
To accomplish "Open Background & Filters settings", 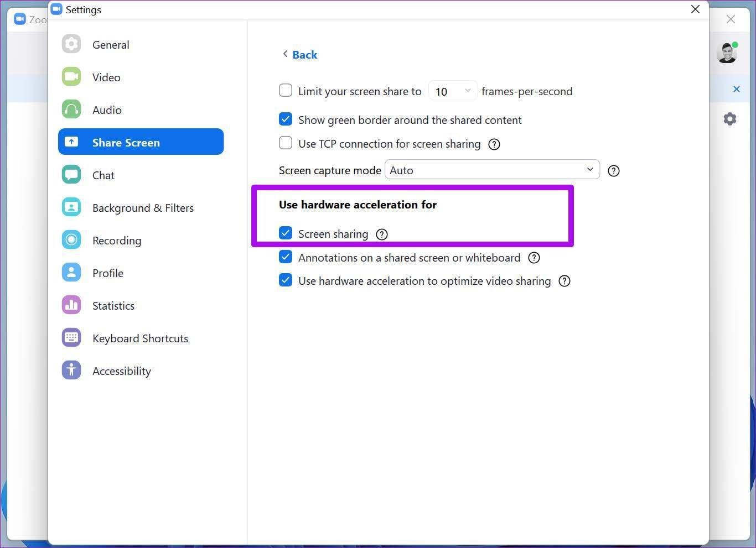I will [143, 208].
